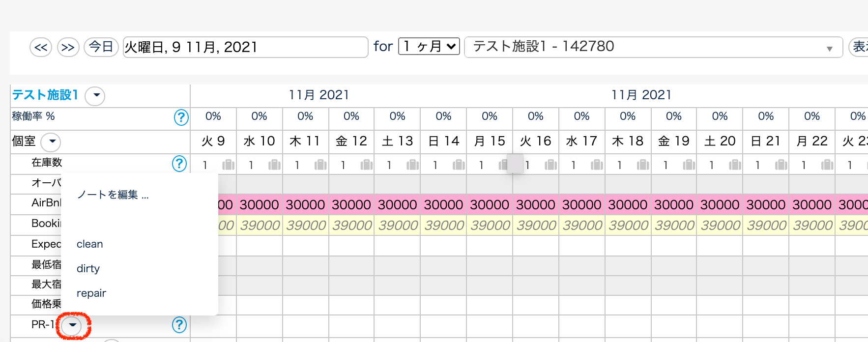Screen dimensions: 868x342
Task: Select ノートを編集 from the popup menu
Action: [x=113, y=195]
